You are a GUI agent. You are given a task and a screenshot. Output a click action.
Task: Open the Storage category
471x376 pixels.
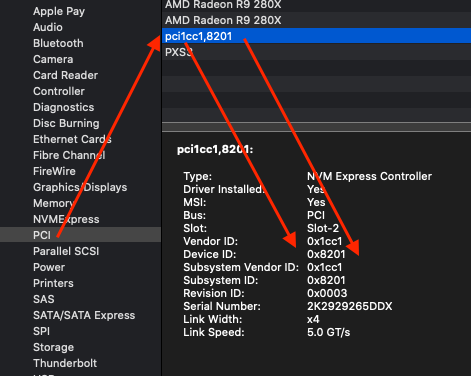tap(53, 347)
